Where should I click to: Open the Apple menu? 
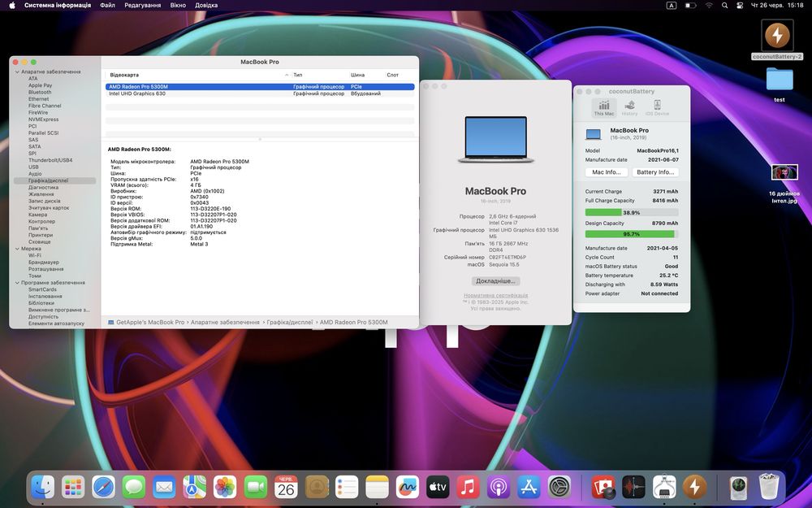[x=12, y=5]
